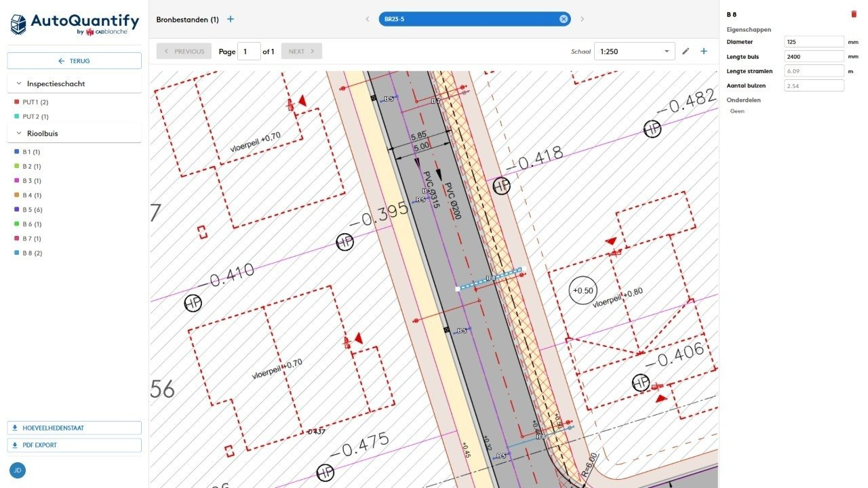
Task: Add a new Bronbestand with plus icon
Action: tap(231, 19)
